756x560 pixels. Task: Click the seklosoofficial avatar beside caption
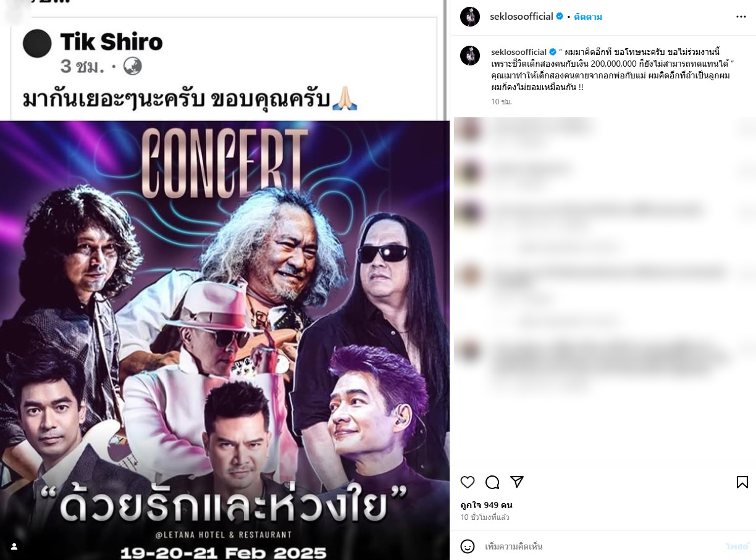click(x=470, y=56)
